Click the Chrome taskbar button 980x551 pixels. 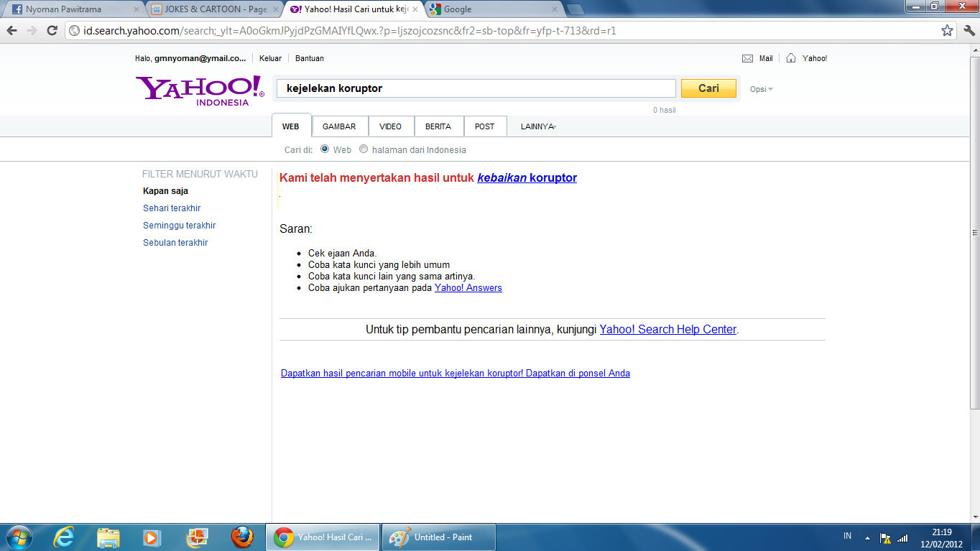tap(323, 537)
